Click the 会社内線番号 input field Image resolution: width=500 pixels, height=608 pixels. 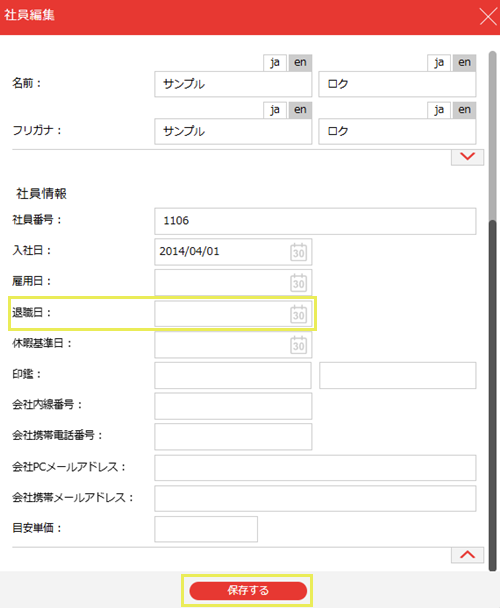[233, 406]
